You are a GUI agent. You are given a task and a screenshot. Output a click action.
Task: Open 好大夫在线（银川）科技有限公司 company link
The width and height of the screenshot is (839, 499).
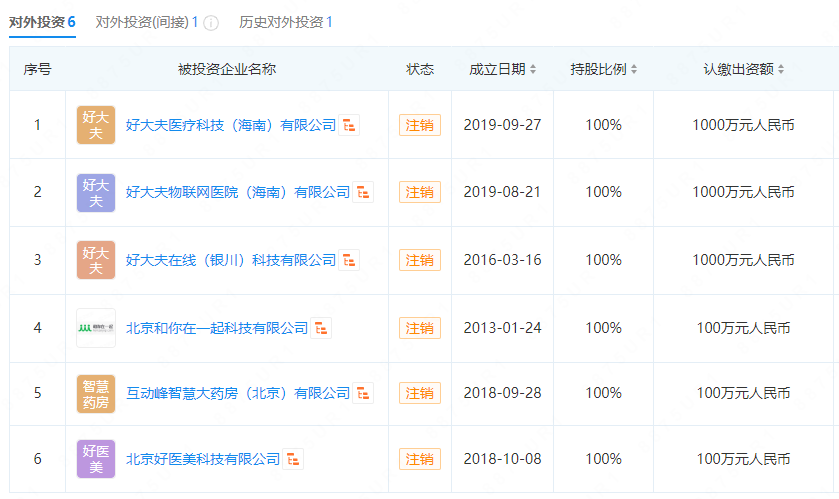pos(231,260)
